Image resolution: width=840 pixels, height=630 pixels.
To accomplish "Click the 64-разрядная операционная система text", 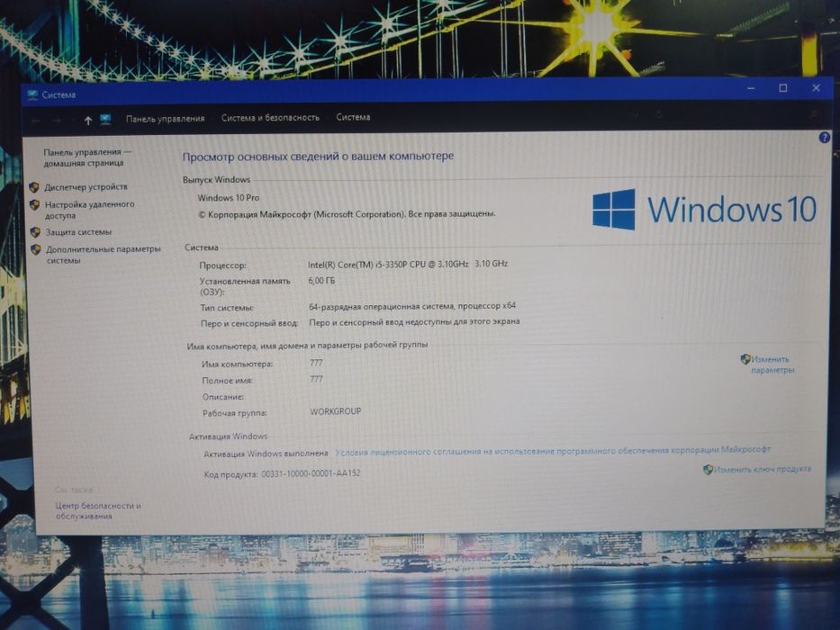I will [x=412, y=306].
